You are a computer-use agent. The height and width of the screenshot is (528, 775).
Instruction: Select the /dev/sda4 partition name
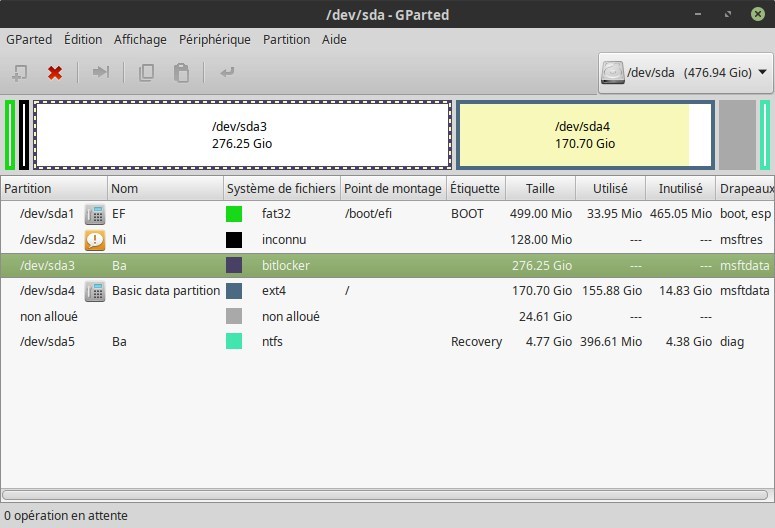47,291
